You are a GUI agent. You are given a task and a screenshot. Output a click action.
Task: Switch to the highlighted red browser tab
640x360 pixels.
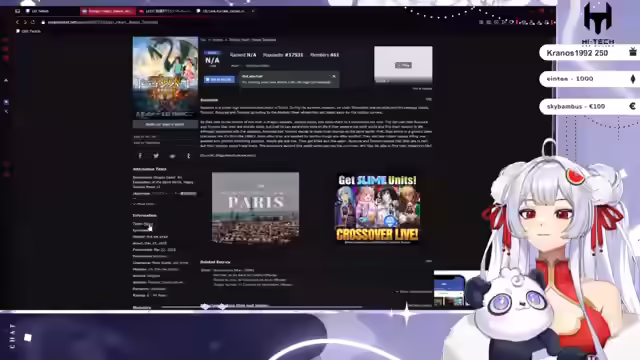point(108,11)
